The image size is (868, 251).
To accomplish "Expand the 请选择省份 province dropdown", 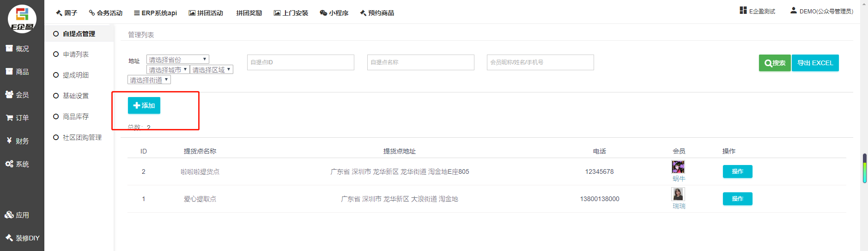I will tap(177, 60).
